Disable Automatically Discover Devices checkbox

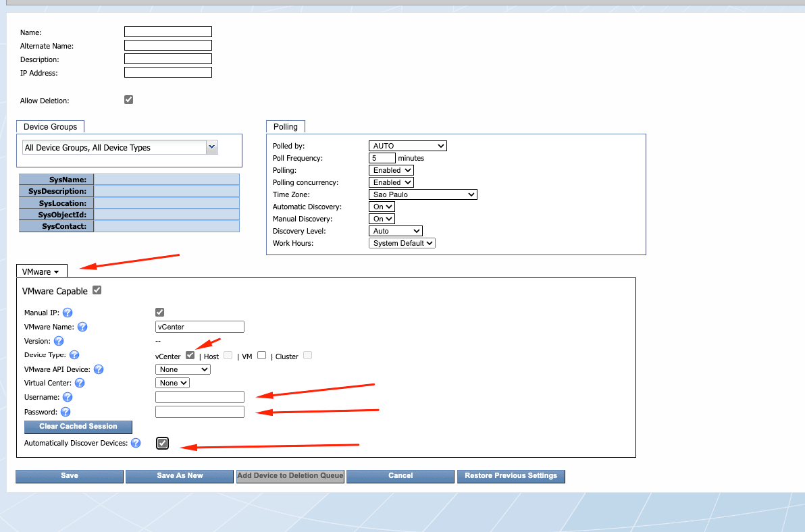(162, 443)
